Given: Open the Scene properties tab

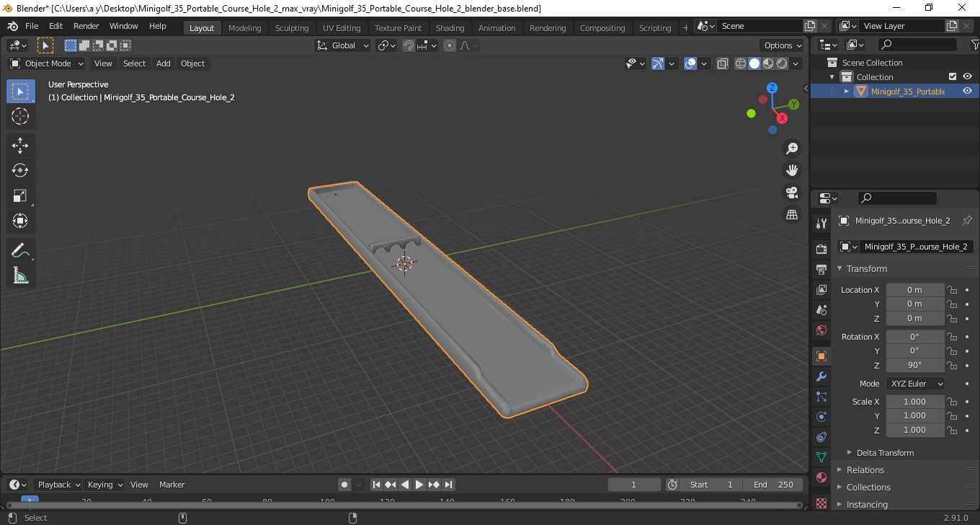Looking at the screenshot, I should click(821, 310).
